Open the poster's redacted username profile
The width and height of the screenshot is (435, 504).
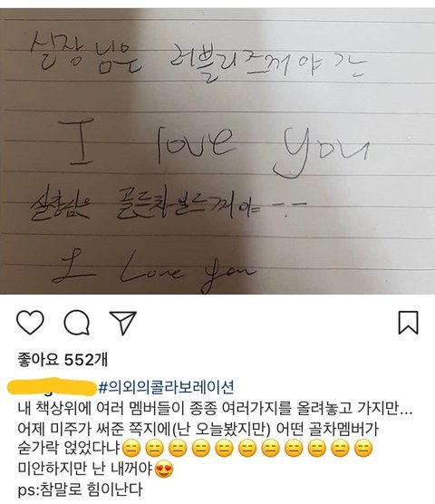[52, 386]
